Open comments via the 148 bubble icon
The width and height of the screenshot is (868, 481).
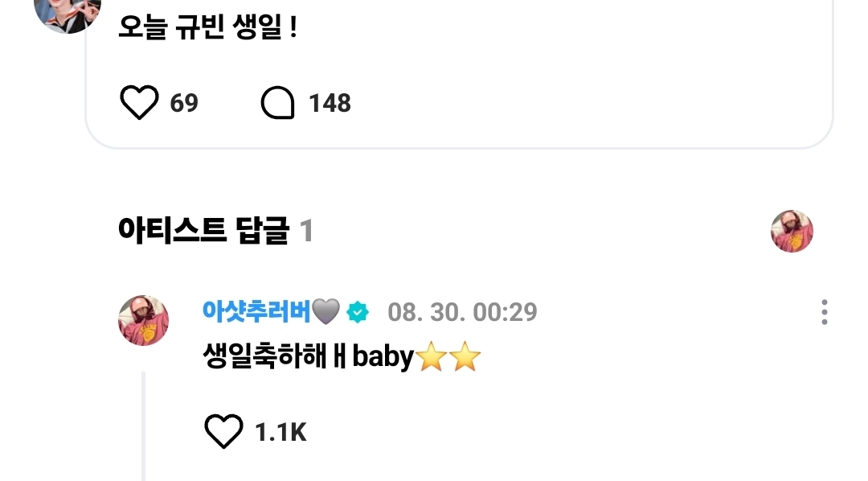(x=277, y=102)
